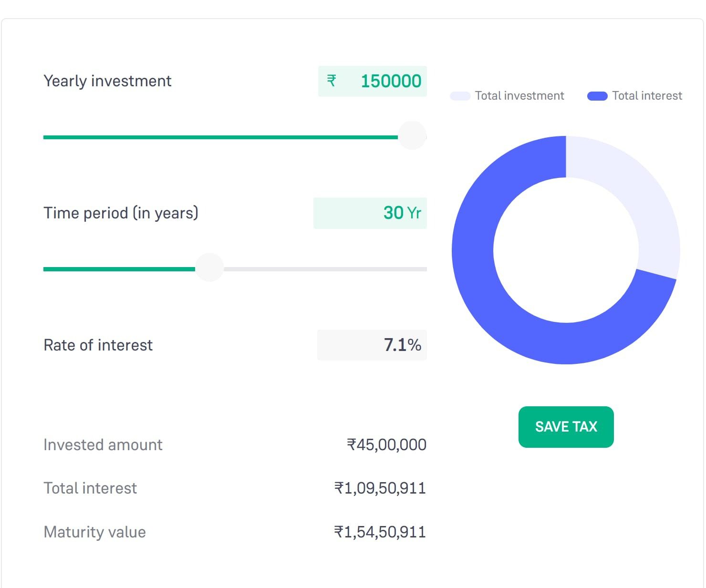Viewport: 706px width, 588px height.
Task: Click the Total investment legend label
Action: (x=519, y=96)
